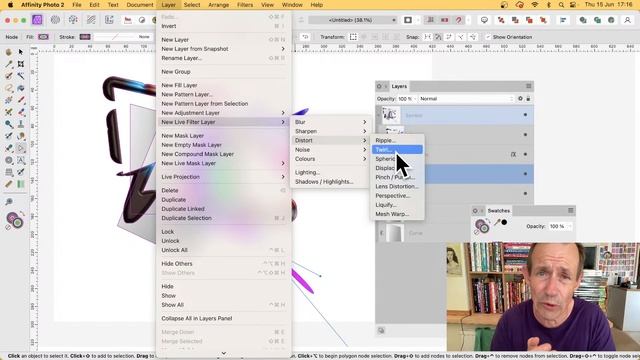
Task: Switch to the Liquify persona icon
Action: tap(55, 20)
